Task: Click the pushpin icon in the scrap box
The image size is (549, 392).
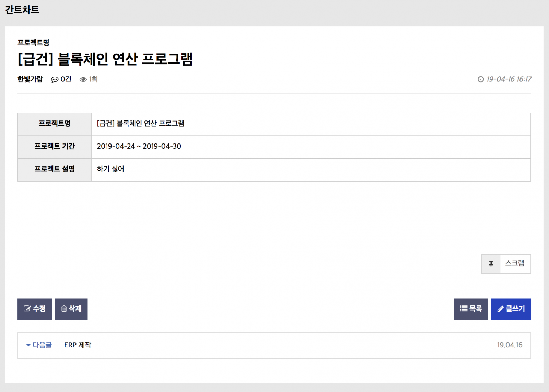Action: pos(491,264)
